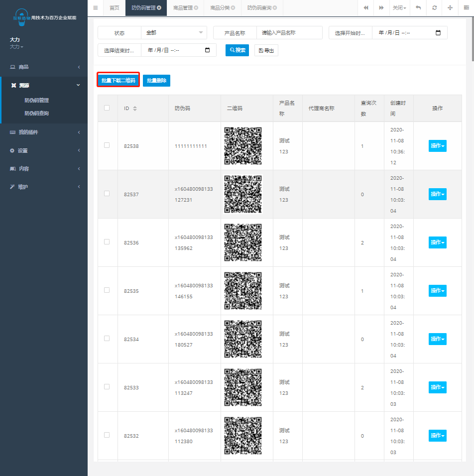Open the 状态 dropdown showing 全部
Screen dimensions: 474x476
174,33
